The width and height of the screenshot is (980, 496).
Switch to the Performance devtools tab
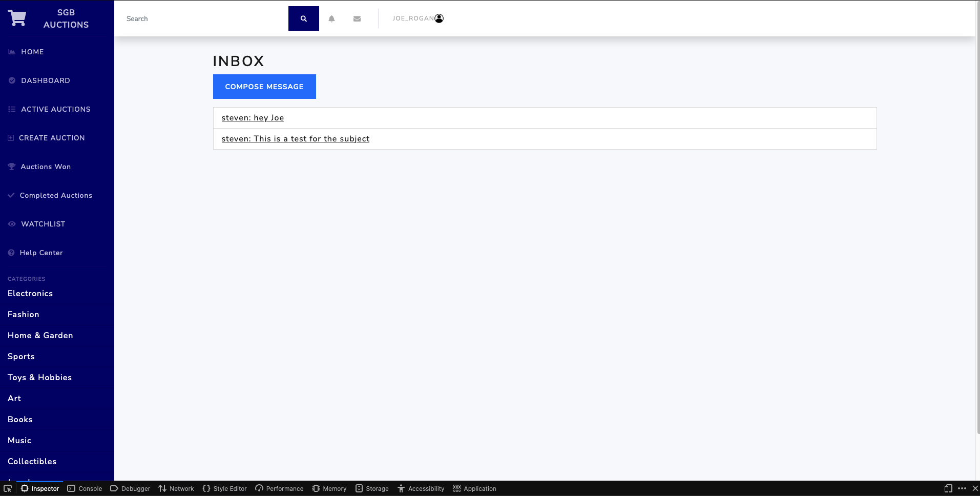pyautogui.click(x=279, y=488)
